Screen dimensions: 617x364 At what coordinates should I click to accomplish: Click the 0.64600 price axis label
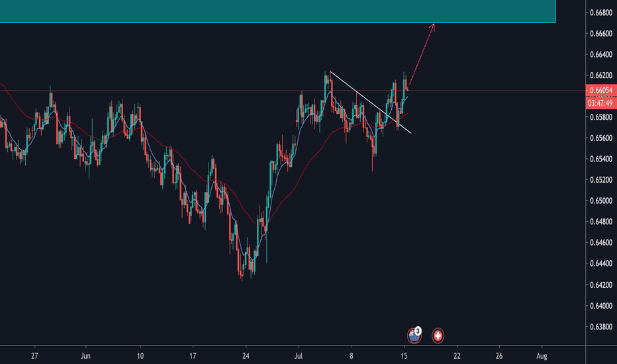click(x=601, y=242)
